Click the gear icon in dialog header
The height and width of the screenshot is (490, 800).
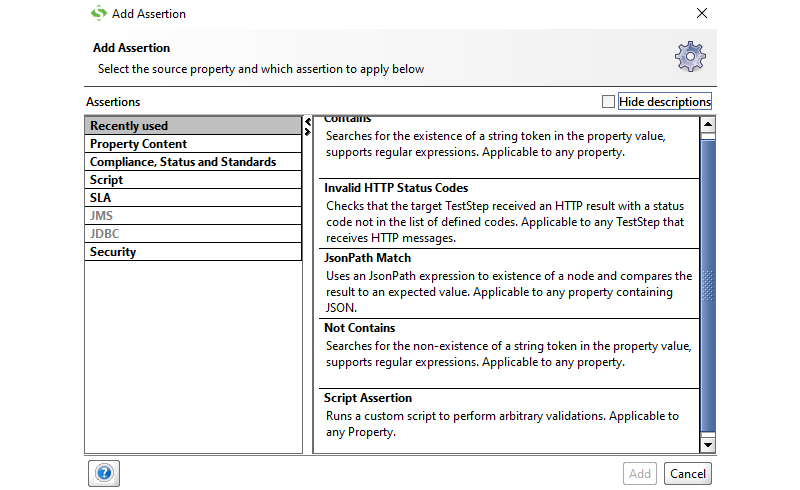click(x=690, y=57)
